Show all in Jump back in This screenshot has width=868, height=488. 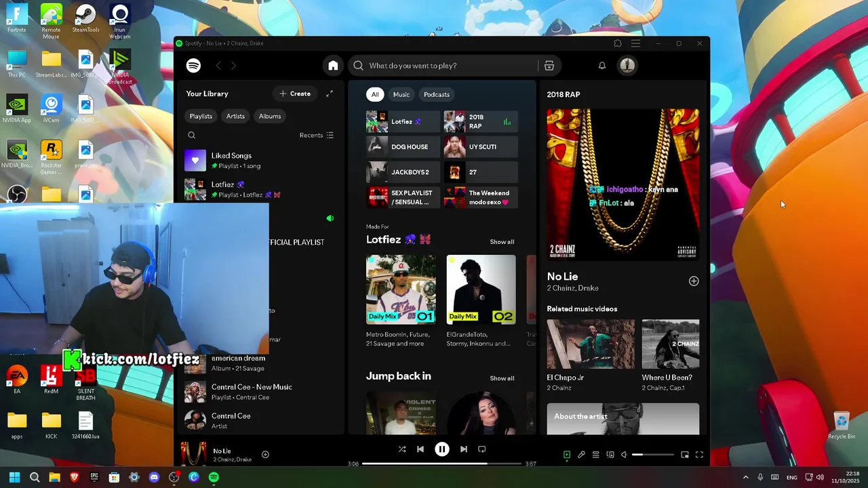point(502,378)
